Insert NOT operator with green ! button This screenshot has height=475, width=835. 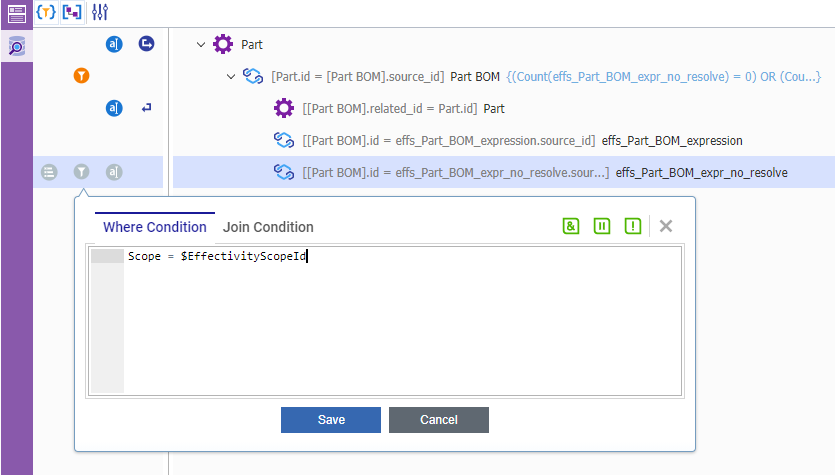[x=633, y=226]
